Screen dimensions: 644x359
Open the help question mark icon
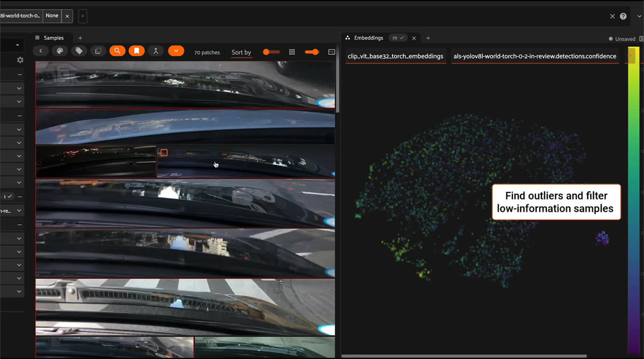coord(623,16)
